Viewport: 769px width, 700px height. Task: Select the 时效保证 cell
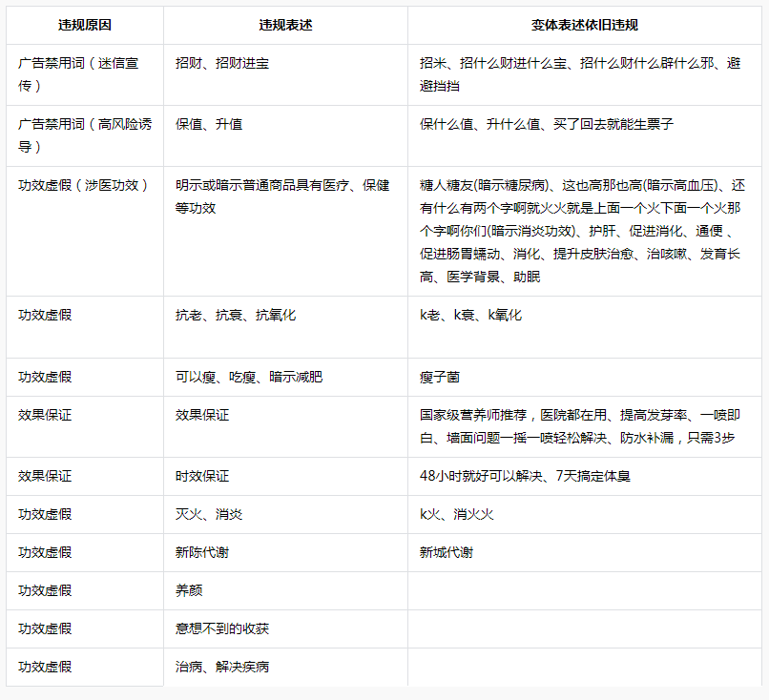pyautogui.click(x=285, y=476)
